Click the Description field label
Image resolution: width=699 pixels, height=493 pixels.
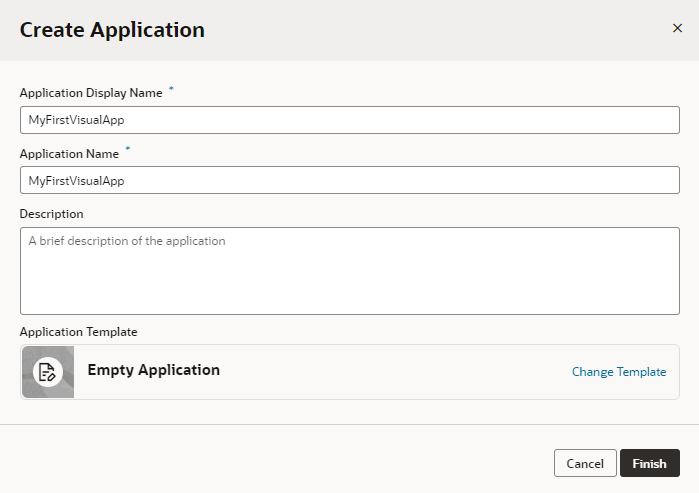[x=52, y=214]
